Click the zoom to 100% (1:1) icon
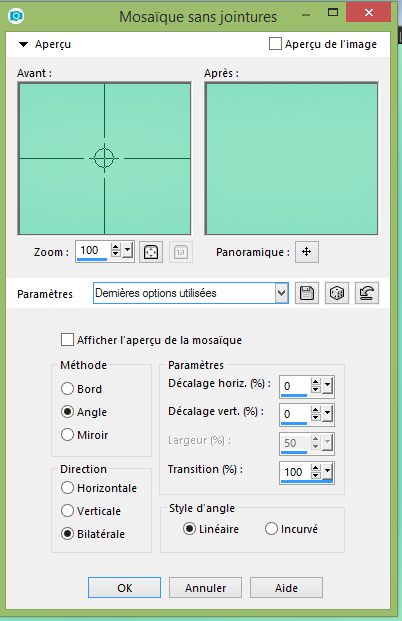402x621 pixels. point(181,252)
